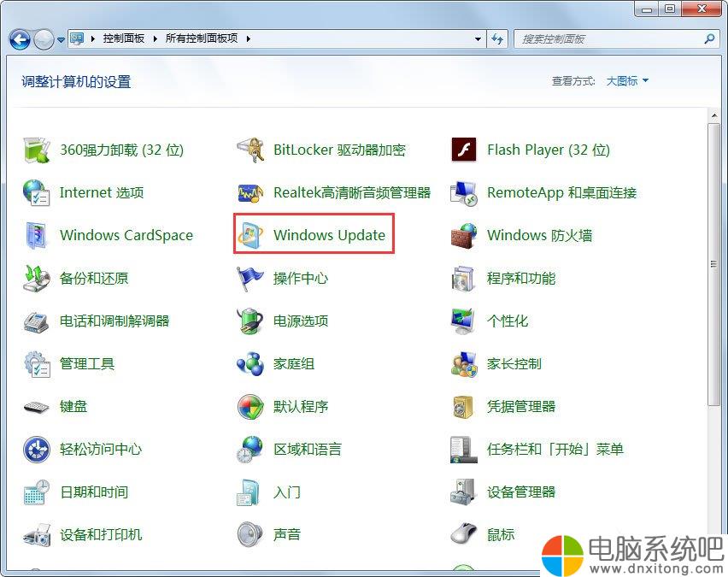Expand arrow before 控制面板 breadcrumb
The image size is (728, 577).
coord(93,38)
